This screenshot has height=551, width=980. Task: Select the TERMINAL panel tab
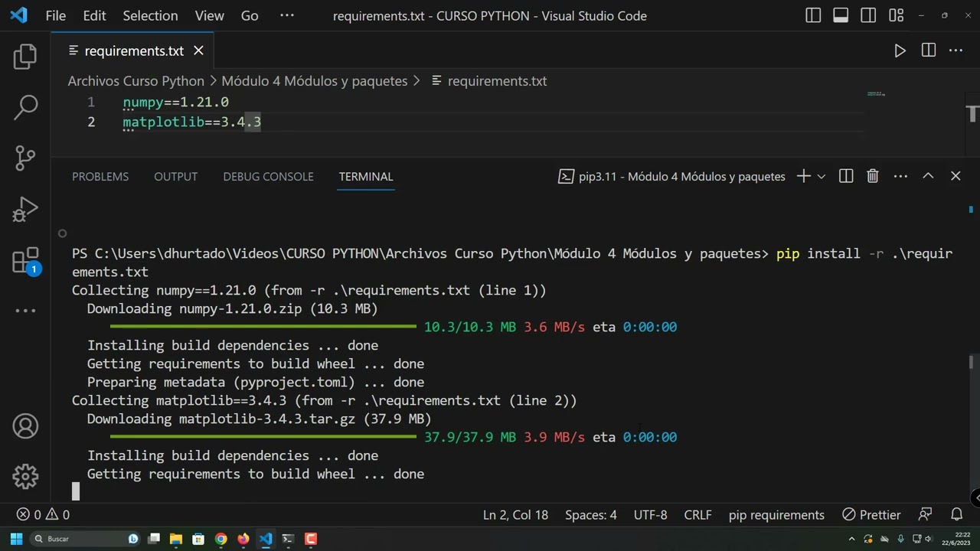pos(366,176)
